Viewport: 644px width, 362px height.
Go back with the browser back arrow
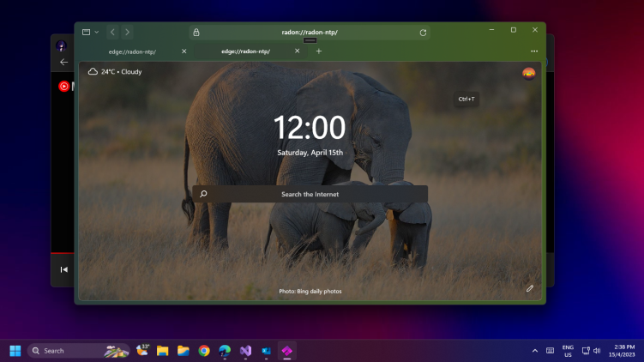(112, 32)
